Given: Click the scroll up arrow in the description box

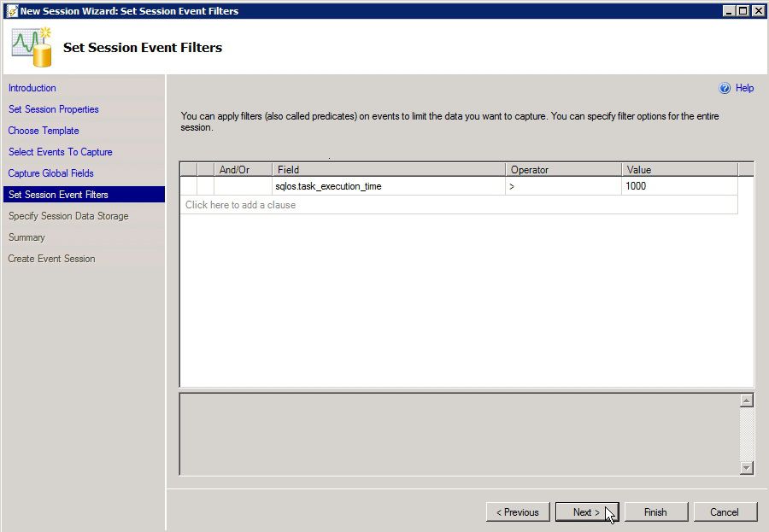Looking at the screenshot, I should point(747,401).
